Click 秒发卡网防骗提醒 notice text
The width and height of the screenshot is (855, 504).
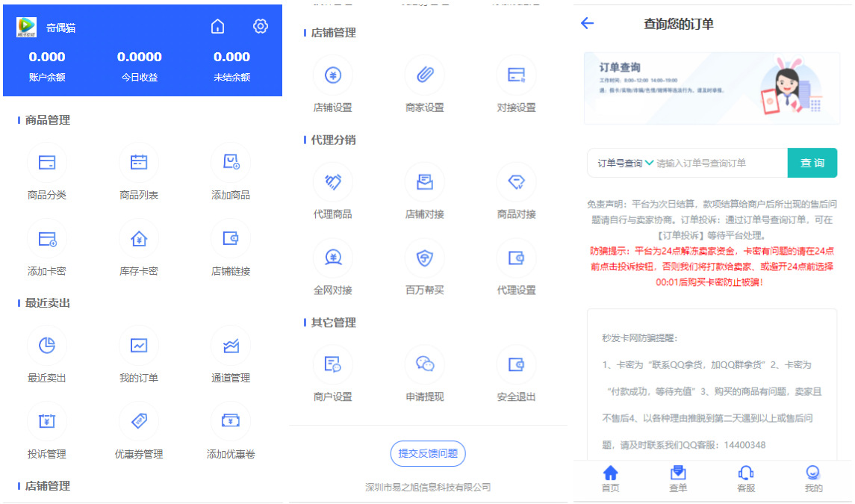point(640,338)
